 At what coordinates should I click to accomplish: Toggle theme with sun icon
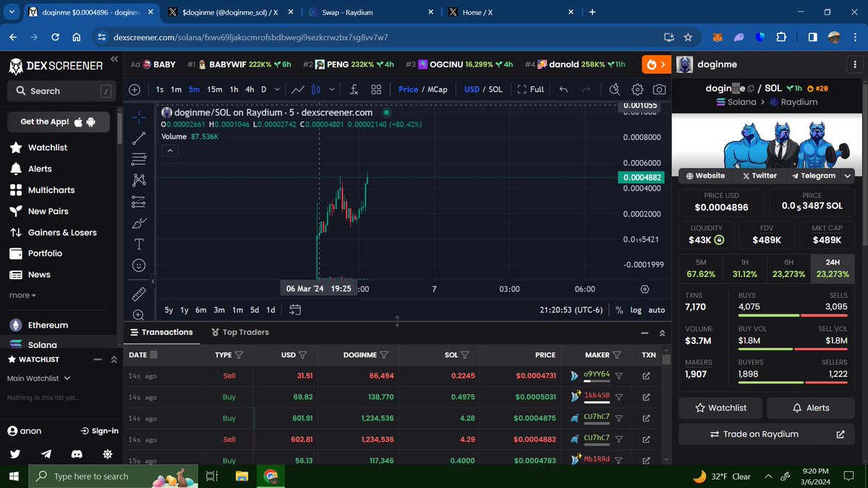click(108, 453)
